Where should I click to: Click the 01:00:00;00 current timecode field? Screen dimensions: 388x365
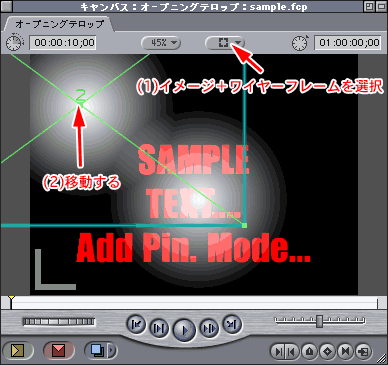(348, 43)
